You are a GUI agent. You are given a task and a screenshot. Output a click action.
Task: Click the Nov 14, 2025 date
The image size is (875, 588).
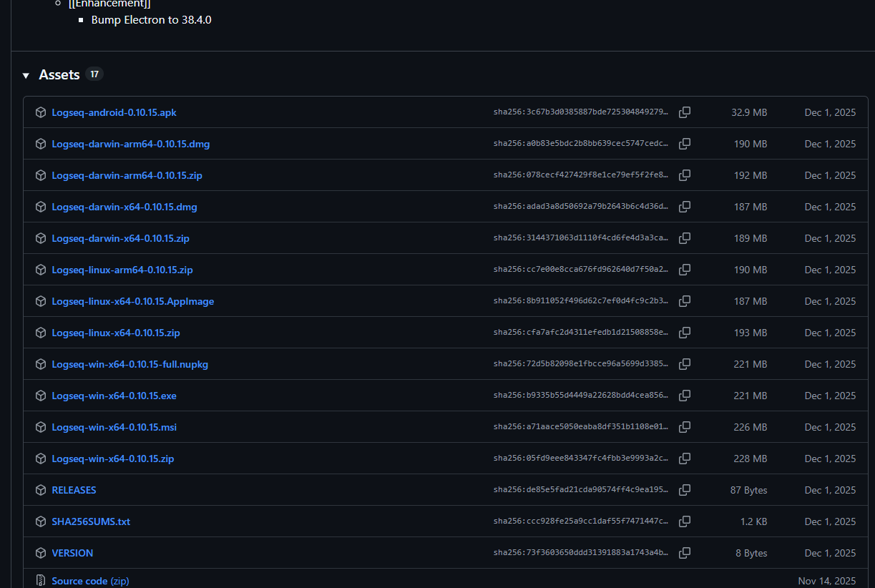(x=827, y=581)
